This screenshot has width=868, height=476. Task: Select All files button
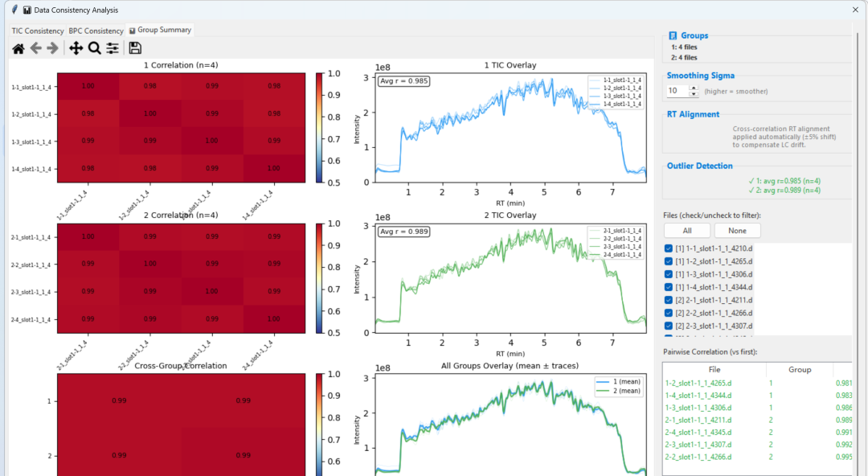pos(687,231)
